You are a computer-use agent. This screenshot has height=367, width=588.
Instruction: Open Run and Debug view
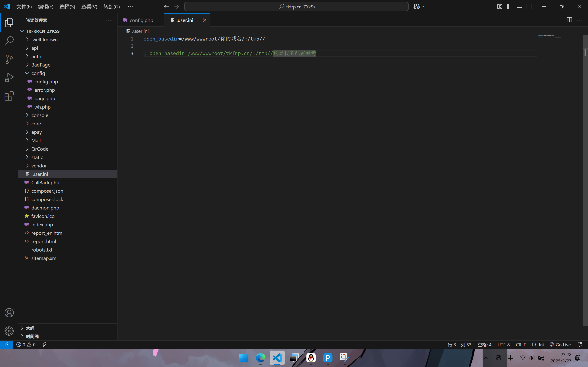(x=9, y=78)
